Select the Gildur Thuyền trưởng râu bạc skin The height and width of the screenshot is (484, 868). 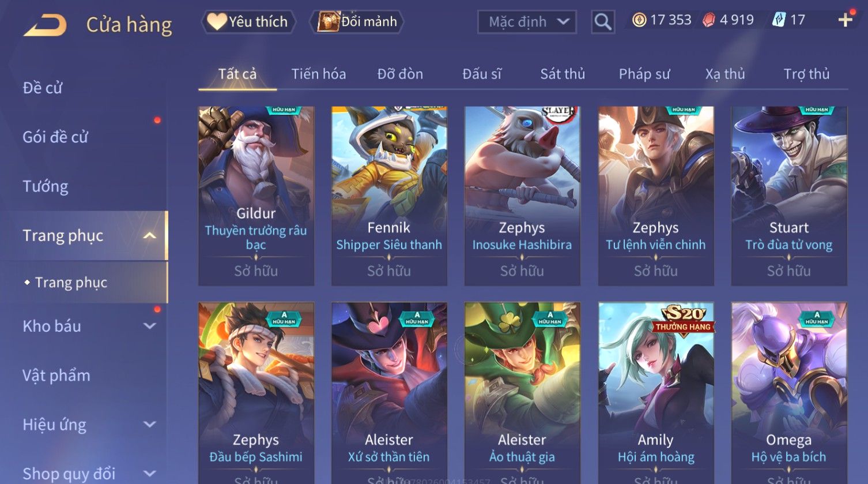(x=256, y=196)
